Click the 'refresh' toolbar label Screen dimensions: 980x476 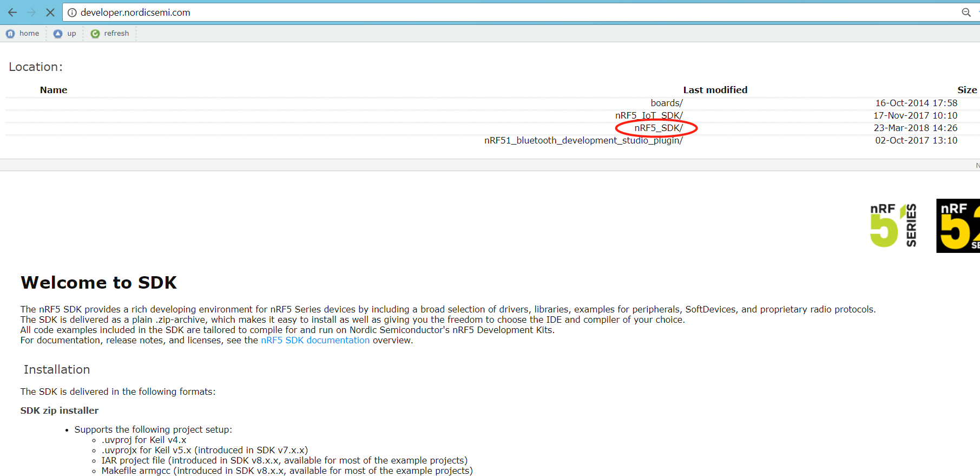116,34
